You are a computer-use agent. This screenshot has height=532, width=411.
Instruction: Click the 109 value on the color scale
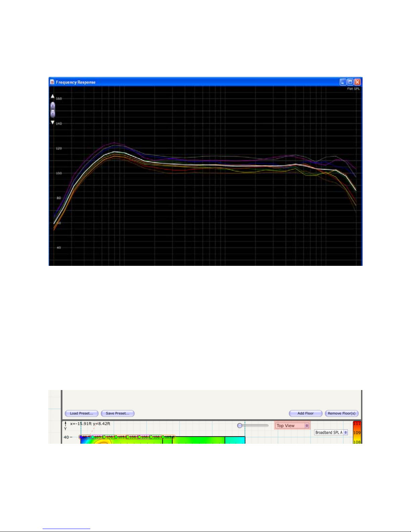357,433
